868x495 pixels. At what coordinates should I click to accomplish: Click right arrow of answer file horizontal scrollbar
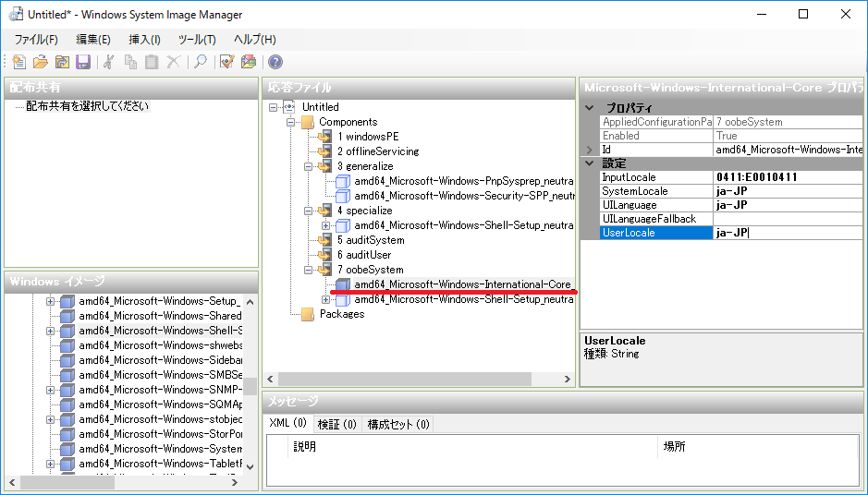coord(567,379)
